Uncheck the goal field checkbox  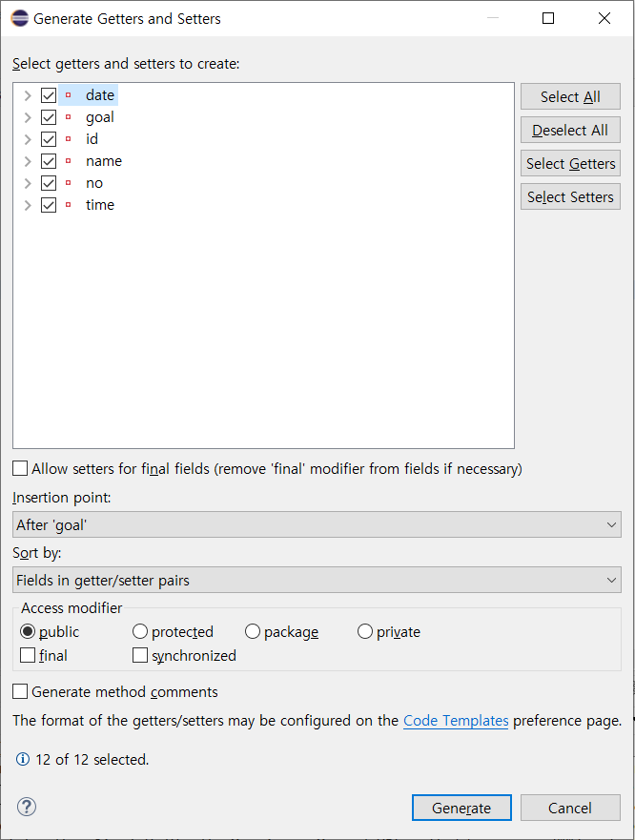49,117
